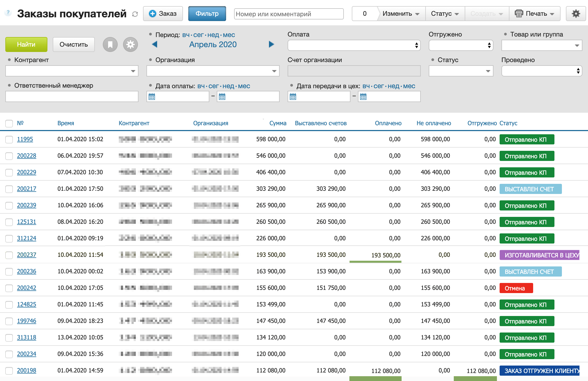588x381 pixels.
Task: Focus the Номер или комментарий search field
Action: coord(289,14)
